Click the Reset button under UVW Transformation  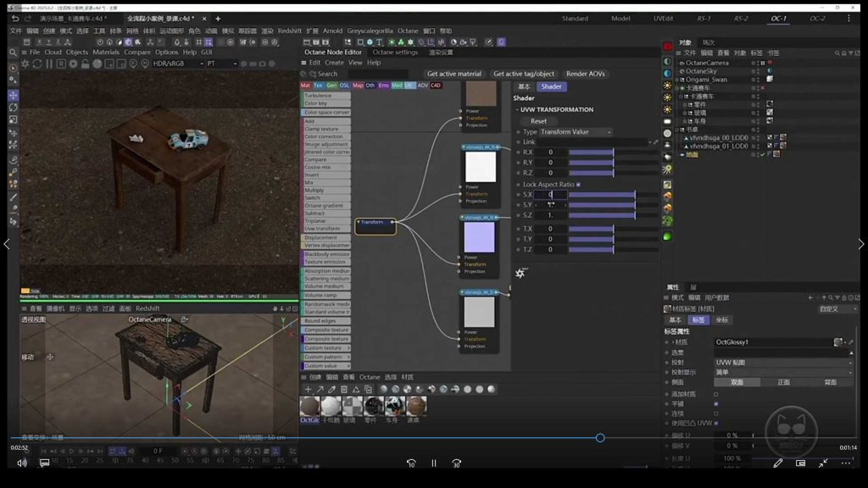click(538, 121)
